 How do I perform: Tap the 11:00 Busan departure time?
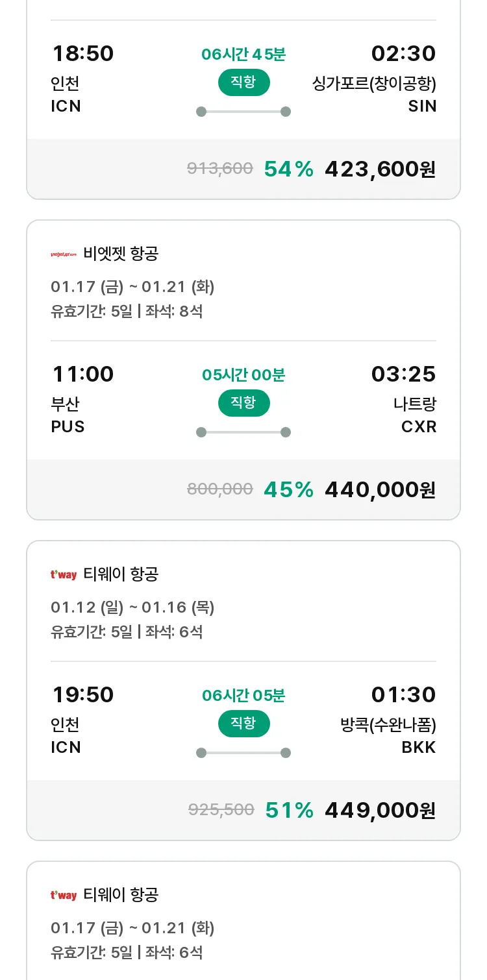(x=82, y=374)
